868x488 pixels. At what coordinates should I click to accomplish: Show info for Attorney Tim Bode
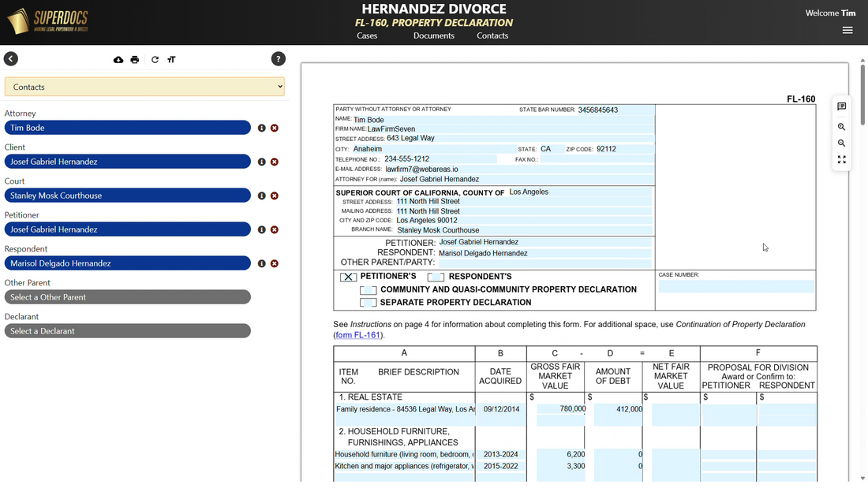262,128
